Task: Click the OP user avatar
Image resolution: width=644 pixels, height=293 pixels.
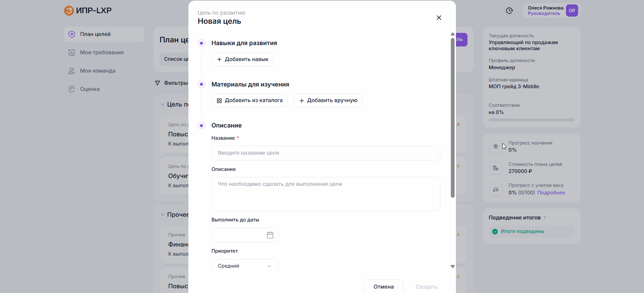Action: [x=572, y=11]
